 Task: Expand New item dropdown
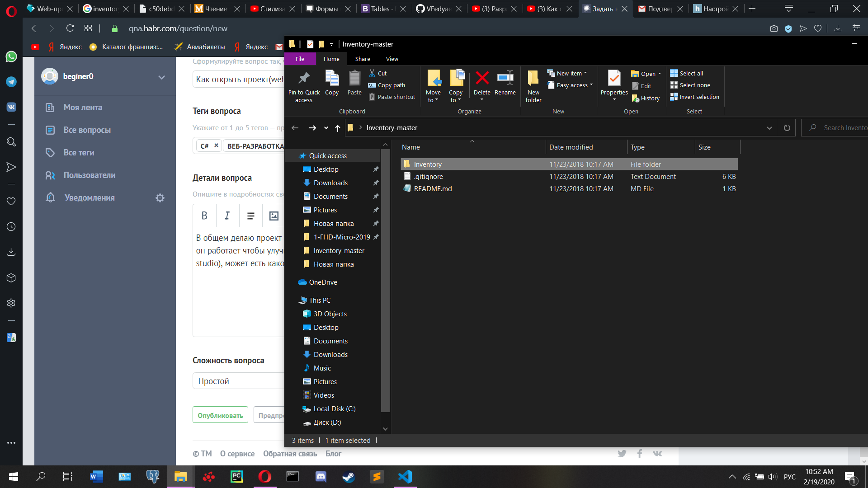click(x=567, y=73)
